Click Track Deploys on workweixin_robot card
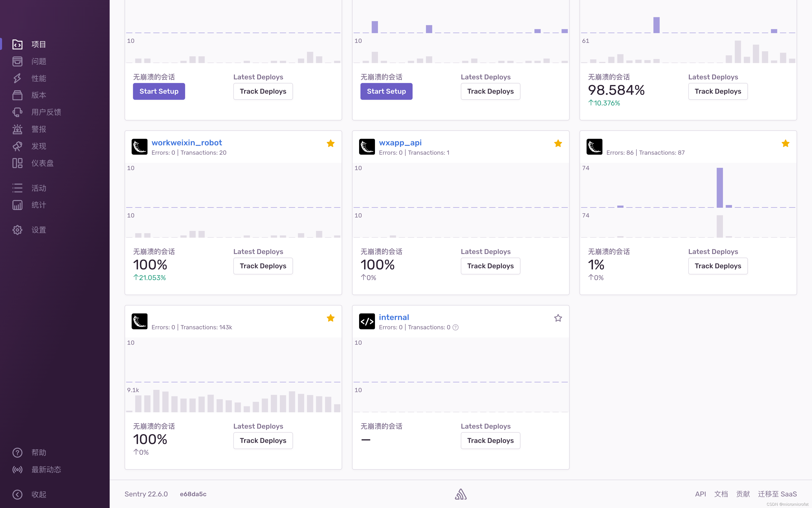Viewport: 812px width, 508px height. pyautogui.click(x=263, y=266)
